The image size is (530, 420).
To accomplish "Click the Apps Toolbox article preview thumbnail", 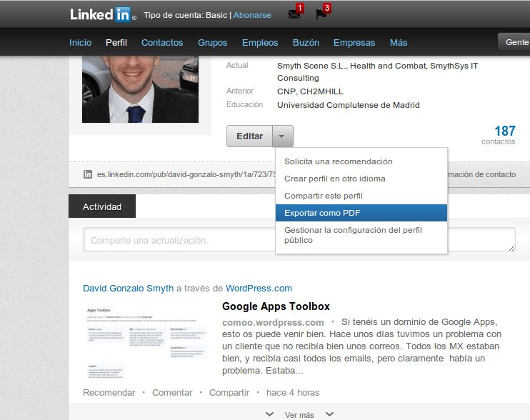I will click(x=145, y=341).
